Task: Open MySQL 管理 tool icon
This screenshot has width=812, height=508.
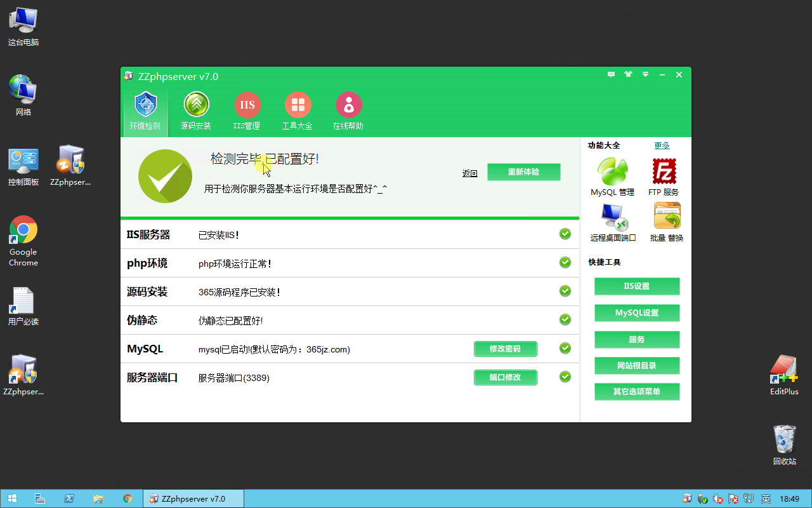Action: [613, 177]
